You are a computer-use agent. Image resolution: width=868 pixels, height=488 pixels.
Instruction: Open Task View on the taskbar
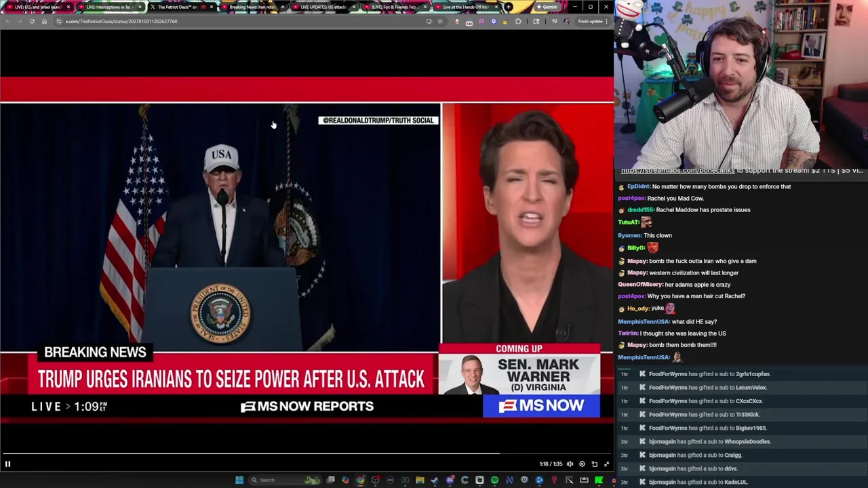(330, 480)
